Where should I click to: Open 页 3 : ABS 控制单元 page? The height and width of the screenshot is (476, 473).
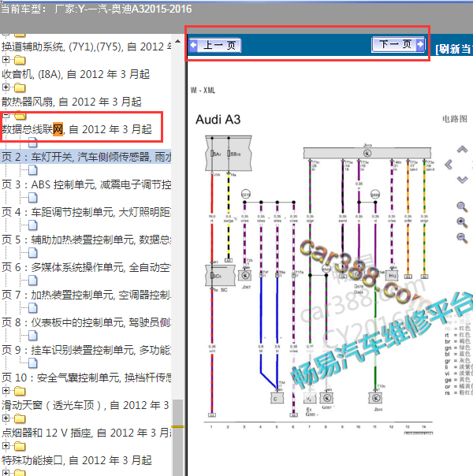coord(86,184)
